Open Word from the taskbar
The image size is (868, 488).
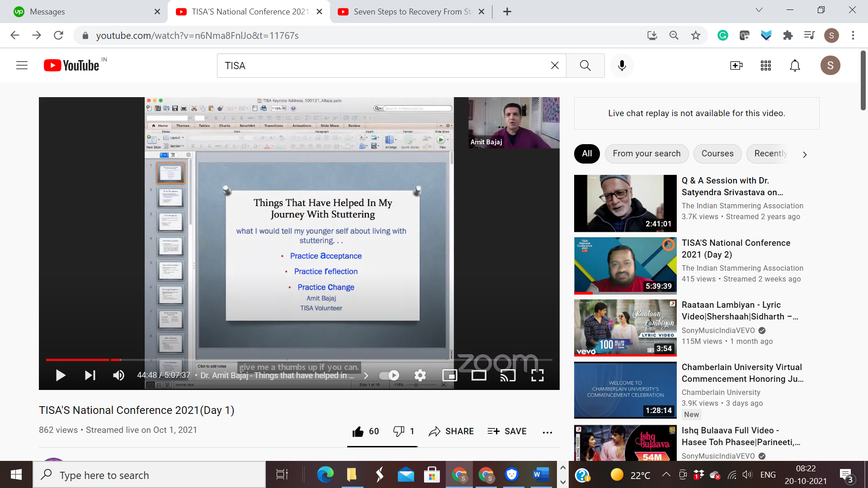tap(541, 475)
